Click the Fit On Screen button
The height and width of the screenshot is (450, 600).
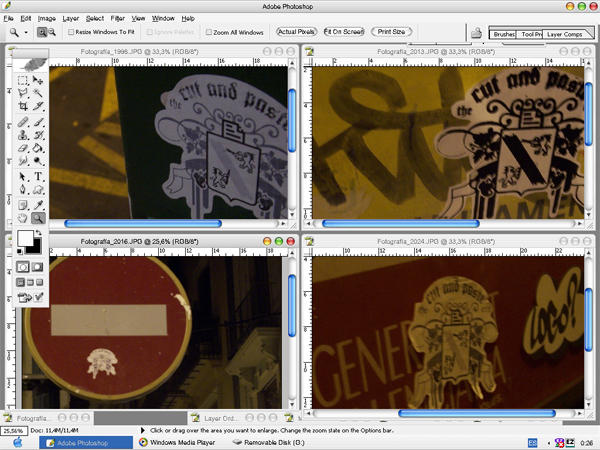point(344,32)
